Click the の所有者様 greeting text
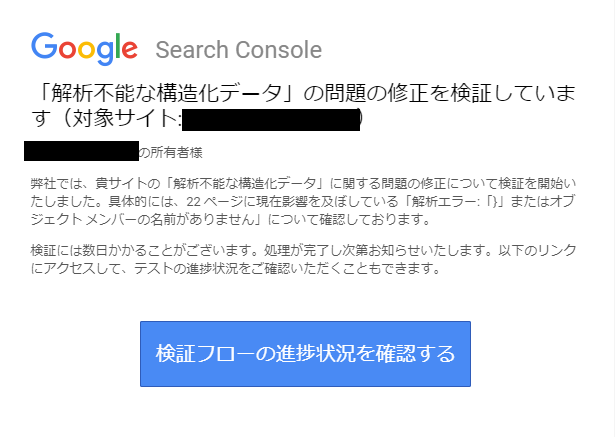This screenshot has width=616, height=437. [x=170, y=152]
